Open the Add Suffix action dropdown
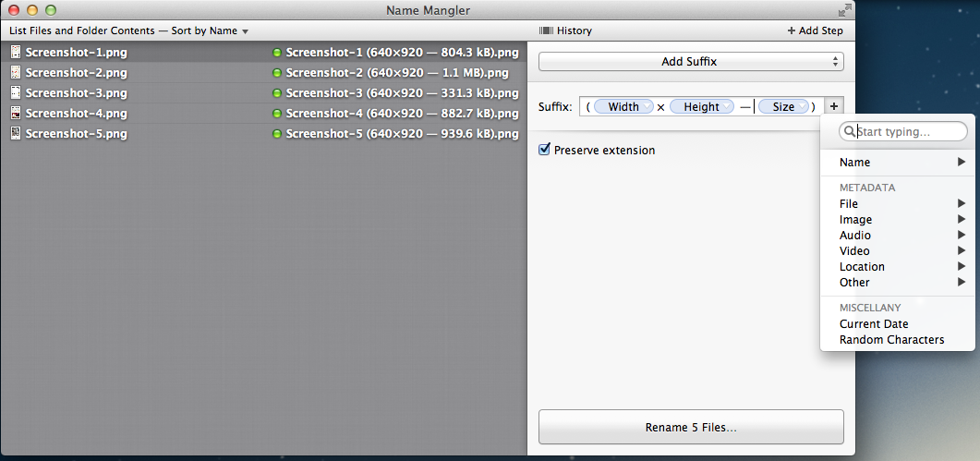980x461 pixels. click(691, 62)
